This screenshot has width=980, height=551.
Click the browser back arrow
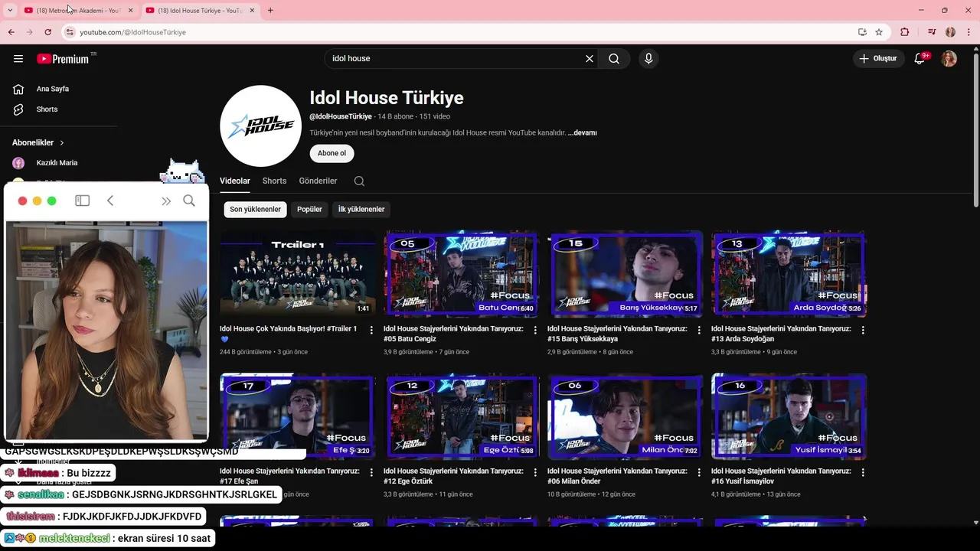(x=11, y=32)
